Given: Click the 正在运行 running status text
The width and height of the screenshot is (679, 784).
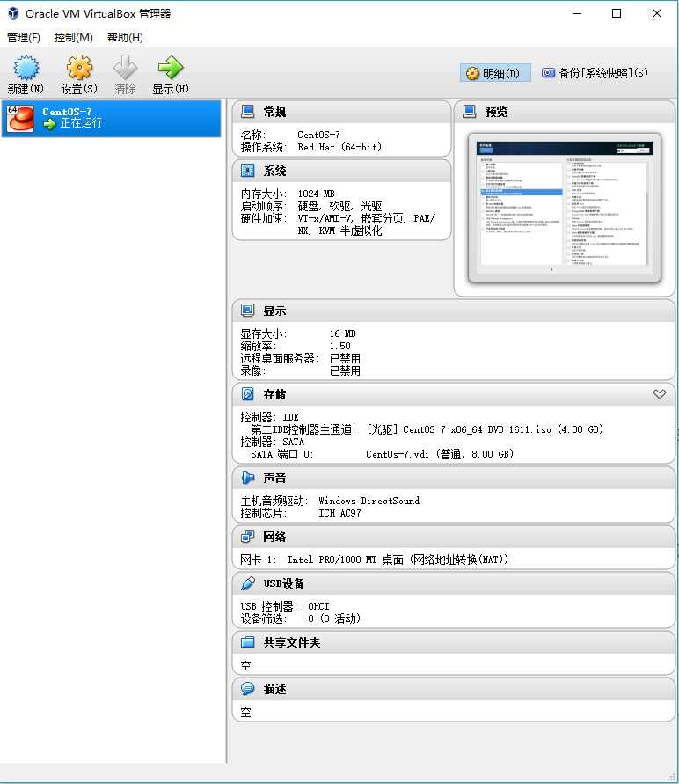Looking at the screenshot, I should click(81, 123).
